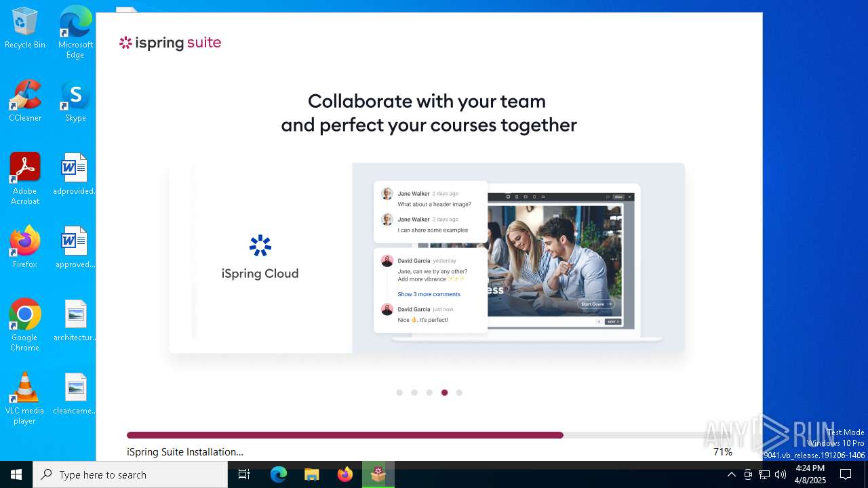Click the Show 3 more comments link

coord(429,294)
